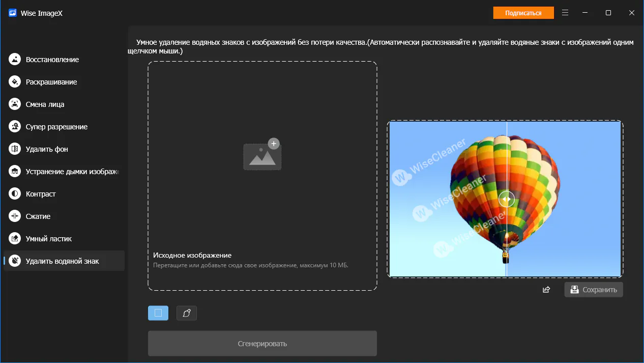
Task: Select the Сжатие compression icon
Action: (15, 216)
